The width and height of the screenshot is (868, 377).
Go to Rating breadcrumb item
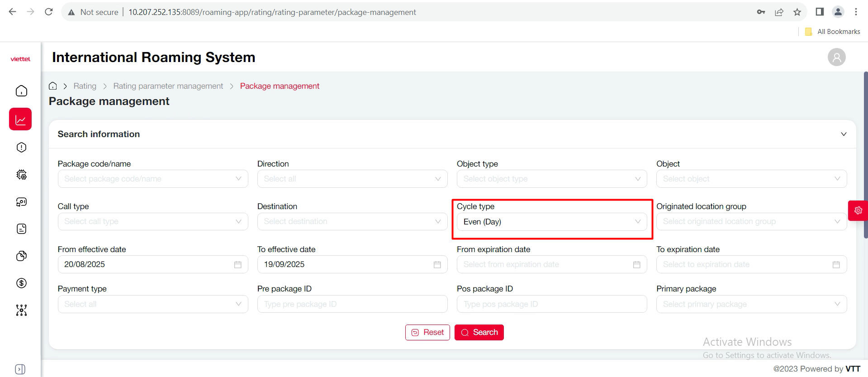[x=85, y=86]
